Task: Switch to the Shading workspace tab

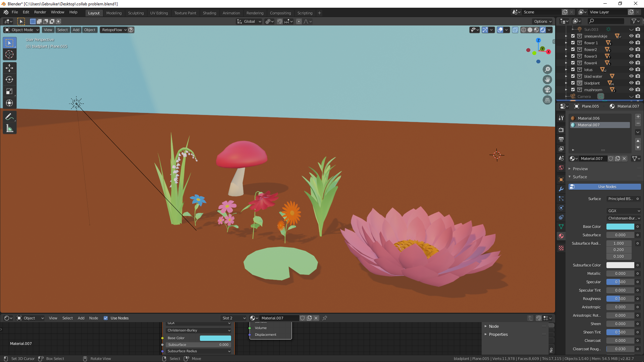Action: coord(209,13)
